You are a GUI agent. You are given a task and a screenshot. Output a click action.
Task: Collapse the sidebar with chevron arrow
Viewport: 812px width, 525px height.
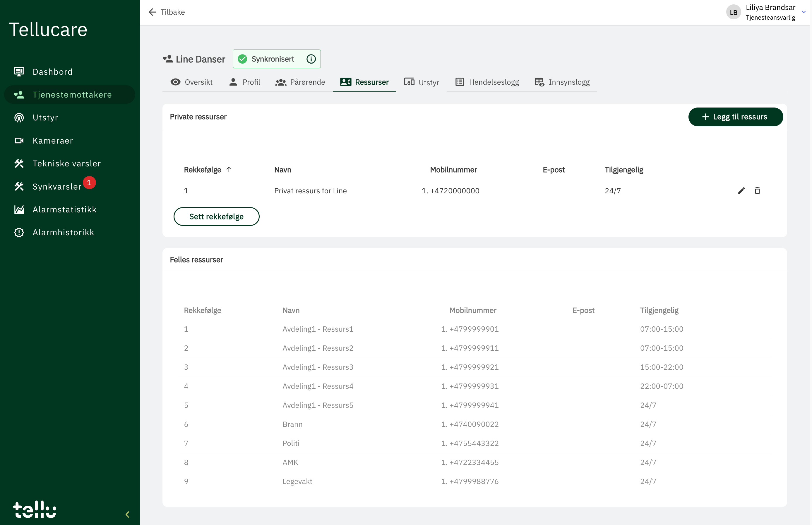[128, 514]
